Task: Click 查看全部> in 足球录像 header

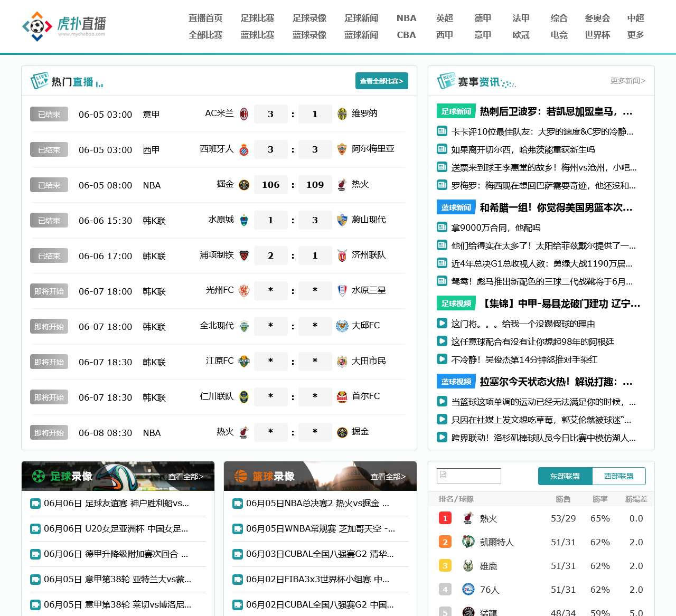Action: 186,477
